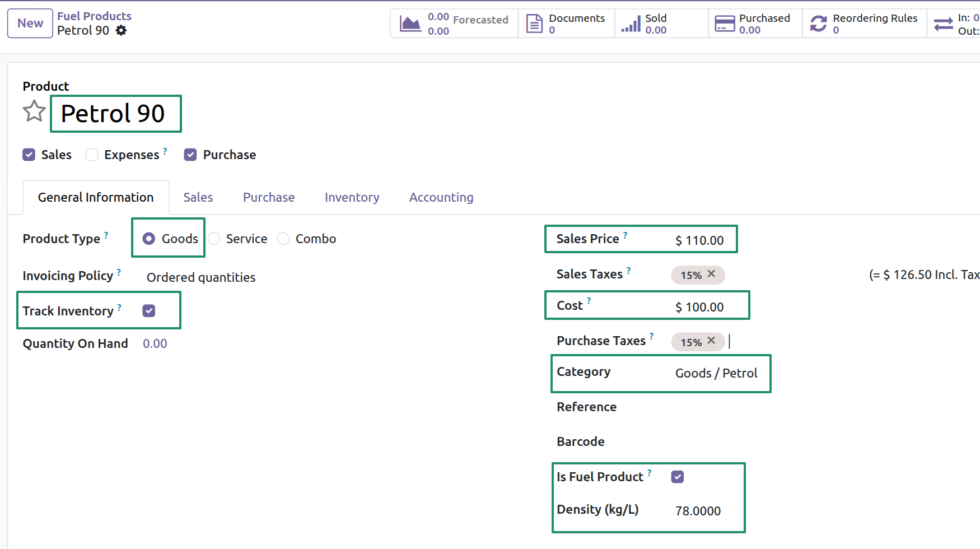
Task: Remove the 15% sales tax tag
Action: (711, 274)
